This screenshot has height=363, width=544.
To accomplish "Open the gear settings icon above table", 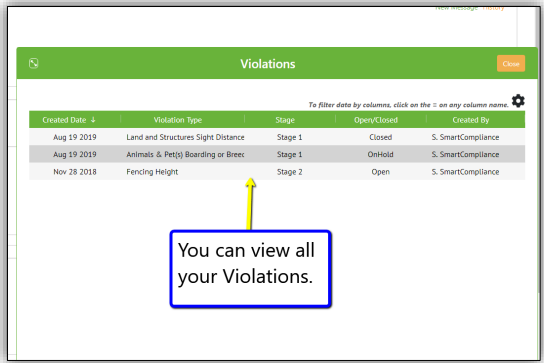I will point(518,101).
